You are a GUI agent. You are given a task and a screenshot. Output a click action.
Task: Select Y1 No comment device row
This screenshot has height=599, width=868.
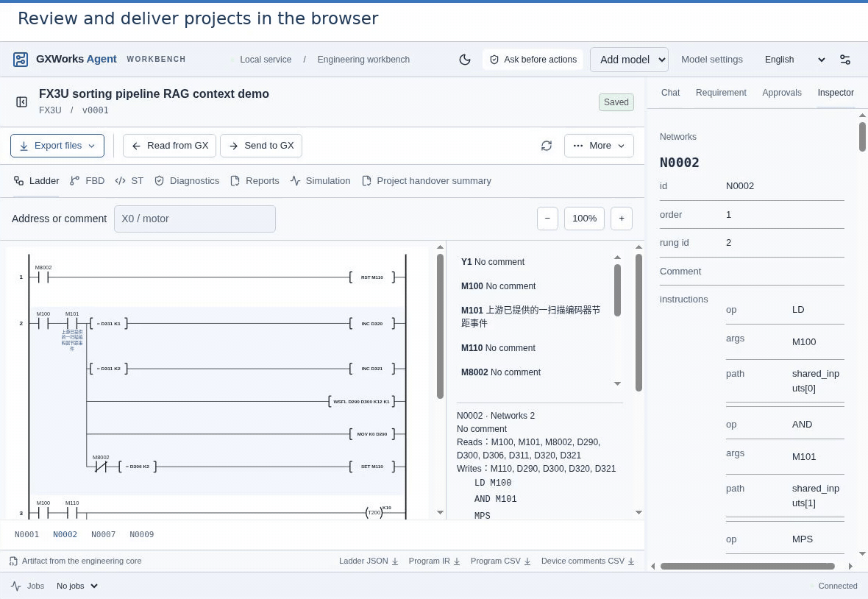tap(493, 262)
